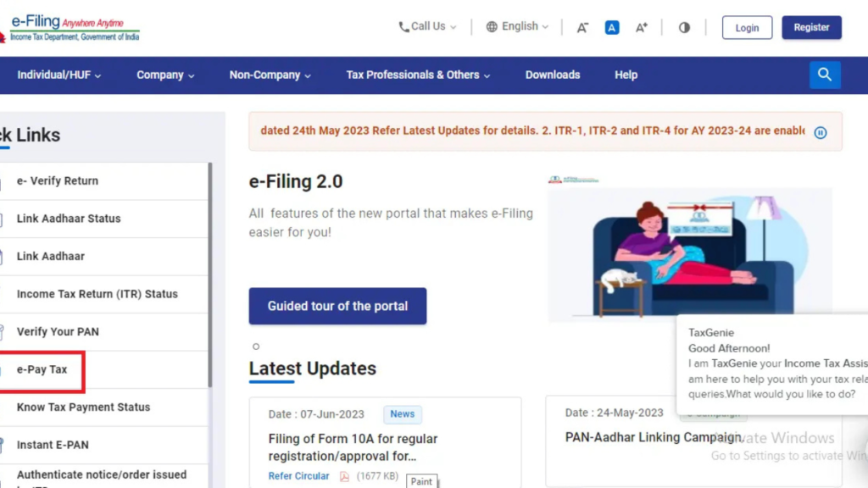Image resolution: width=868 pixels, height=488 pixels.
Task: Expand the Individual/HUF menu
Action: (58, 75)
